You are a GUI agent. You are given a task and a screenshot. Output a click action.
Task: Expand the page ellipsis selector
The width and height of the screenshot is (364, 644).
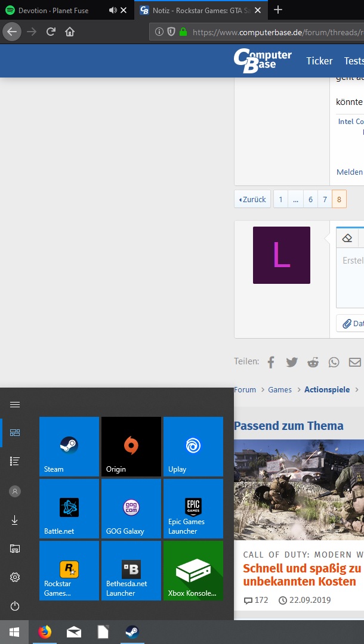295,199
